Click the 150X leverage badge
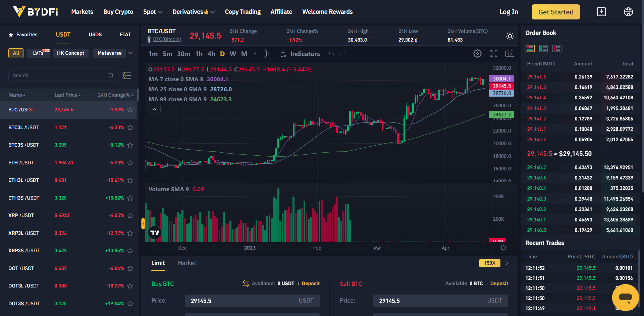 tap(489, 263)
